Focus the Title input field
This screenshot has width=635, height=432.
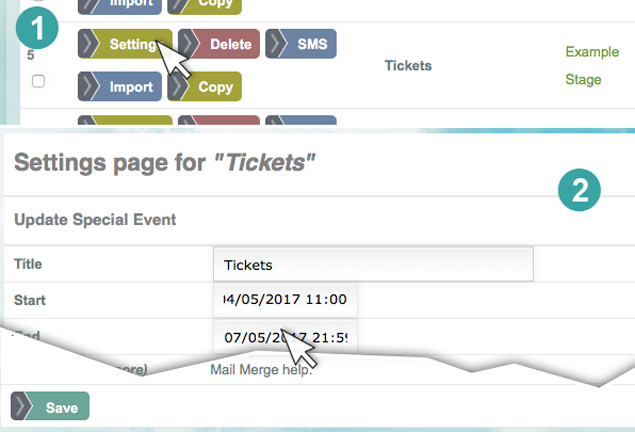tap(372, 265)
